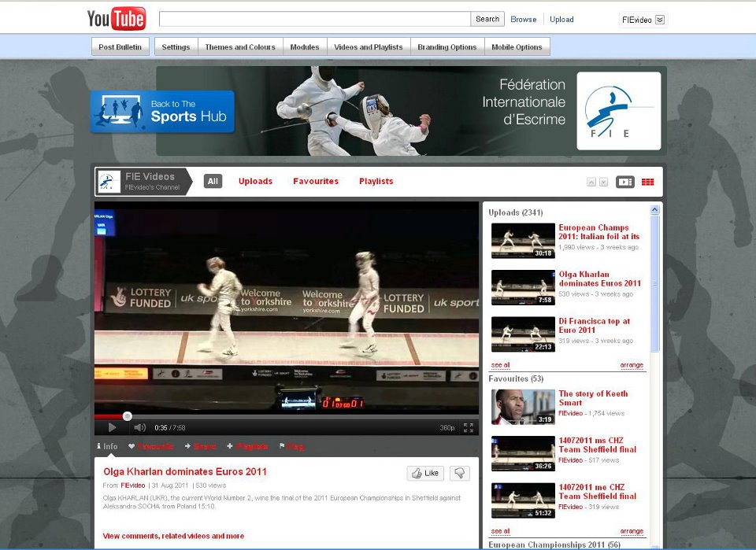Screen dimensions: 756x550
Task: Select the All filter button
Action: pyautogui.click(x=213, y=181)
